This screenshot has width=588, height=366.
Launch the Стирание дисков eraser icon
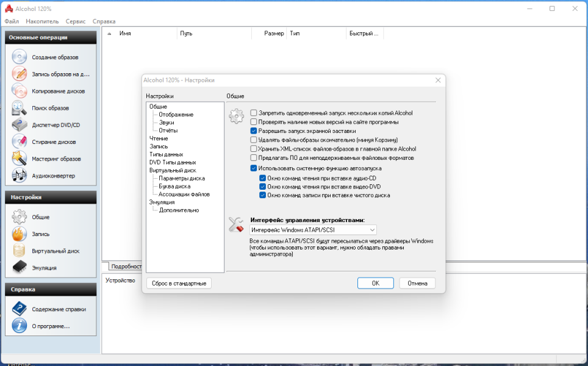(x=19, y=142)
